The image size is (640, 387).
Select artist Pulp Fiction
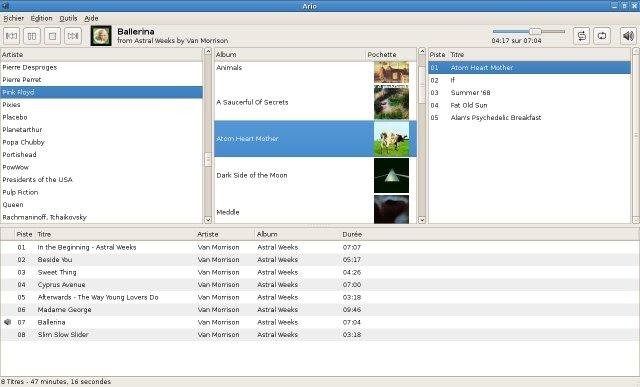click(x=101, y=192)
